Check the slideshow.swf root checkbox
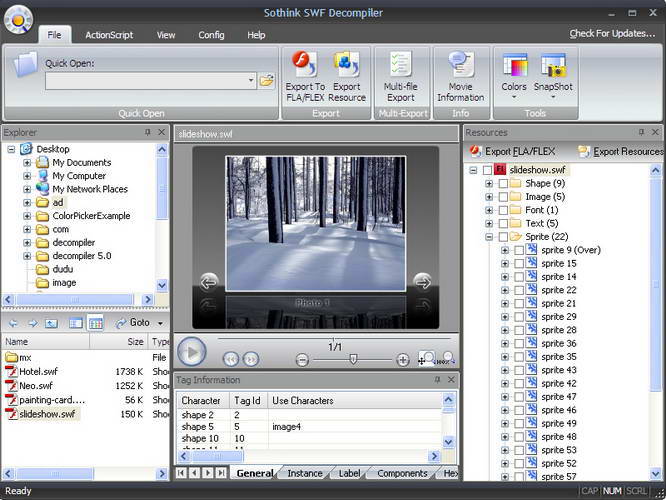This screenshot has height=500, width=666. (487, 170)
